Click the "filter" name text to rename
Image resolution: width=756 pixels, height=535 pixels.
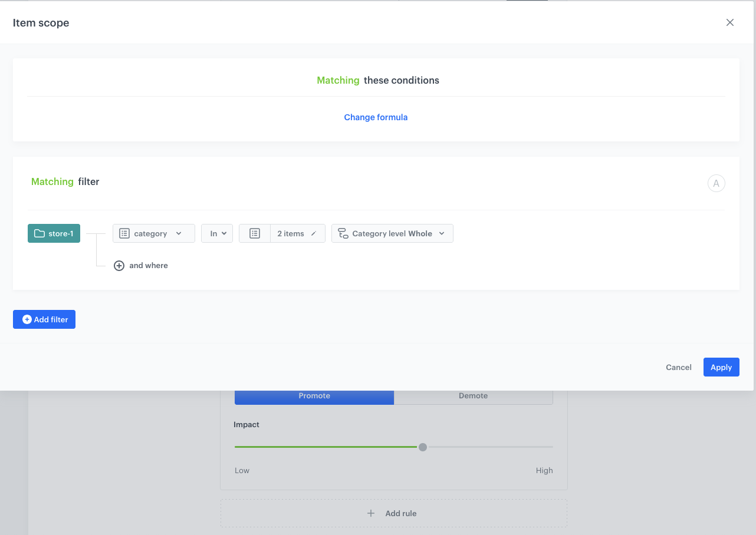pos(89,182)
